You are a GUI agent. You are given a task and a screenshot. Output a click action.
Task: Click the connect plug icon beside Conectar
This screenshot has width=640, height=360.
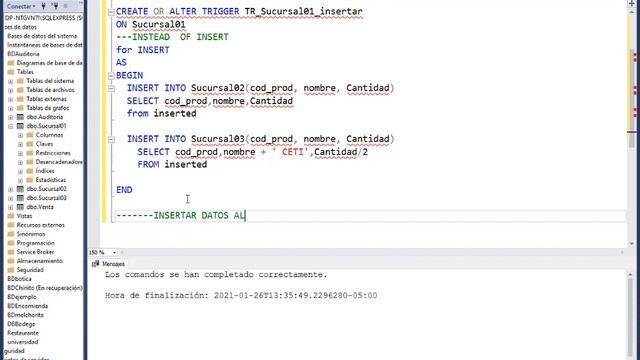point(43,6)
